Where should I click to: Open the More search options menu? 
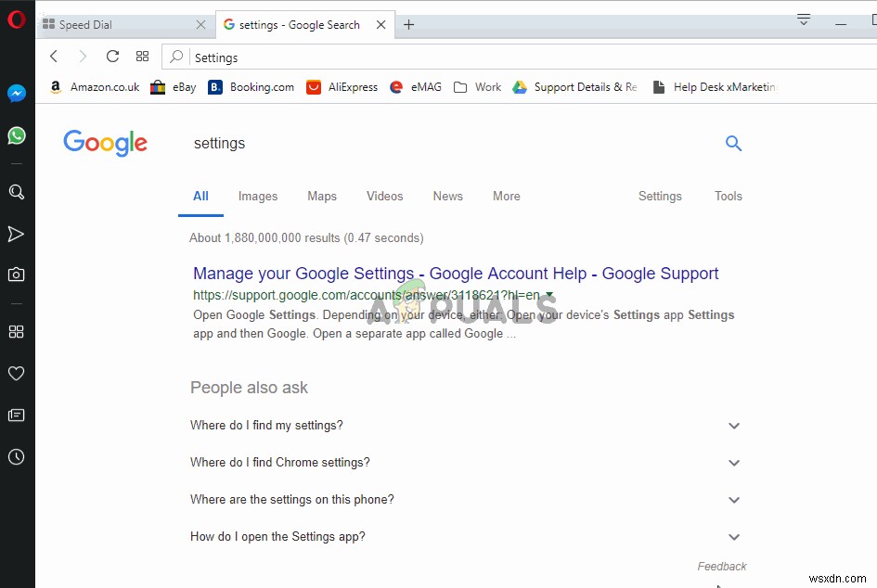(x=507, y=196)
